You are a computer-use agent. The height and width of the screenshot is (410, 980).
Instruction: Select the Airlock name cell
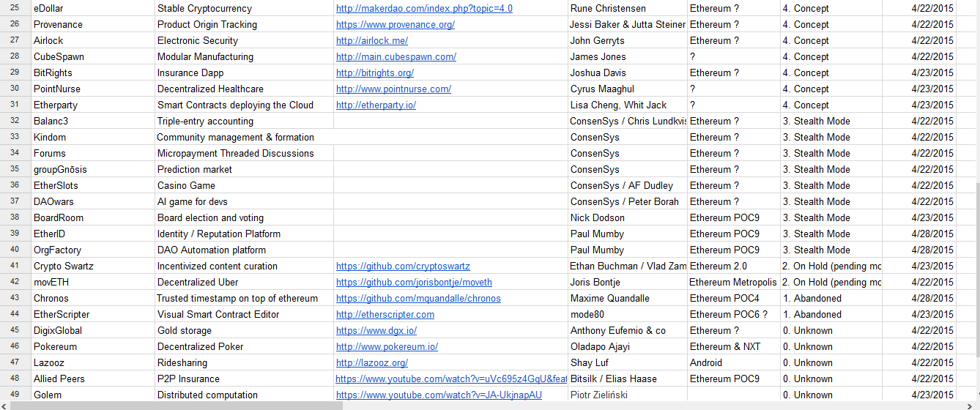pos(93,41)
